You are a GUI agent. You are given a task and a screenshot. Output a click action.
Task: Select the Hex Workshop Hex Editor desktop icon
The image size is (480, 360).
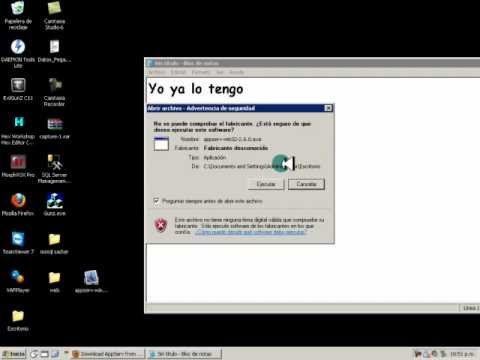coord(18,130)
